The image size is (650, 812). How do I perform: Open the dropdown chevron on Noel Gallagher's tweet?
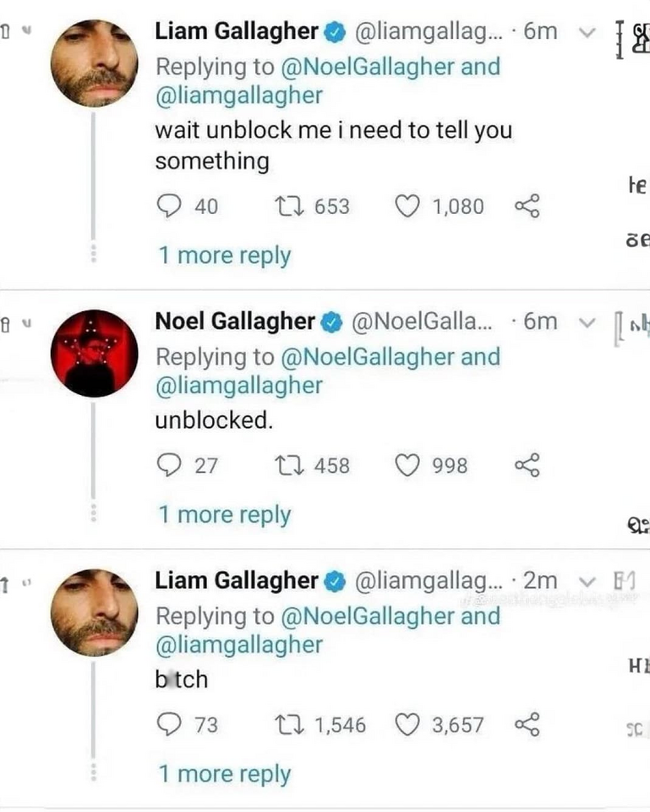587,323
